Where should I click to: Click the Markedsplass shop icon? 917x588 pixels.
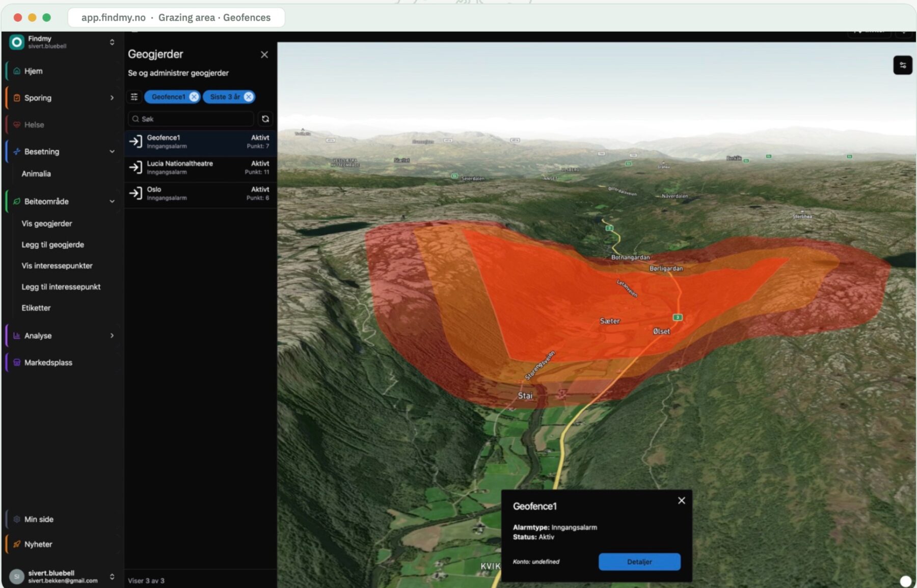17,363
